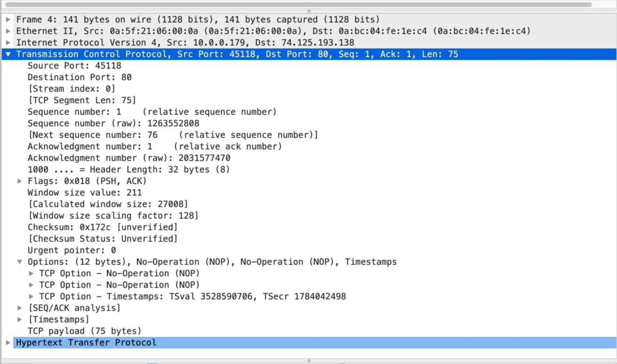
Task: Select Timestamps TSval 3528590706 option text
Action: tap(193, 296)
